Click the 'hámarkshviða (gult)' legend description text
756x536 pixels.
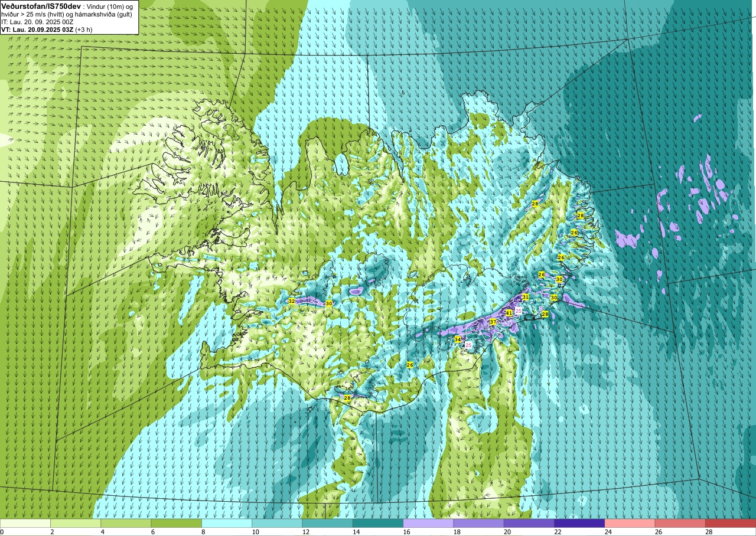[105, 14]
